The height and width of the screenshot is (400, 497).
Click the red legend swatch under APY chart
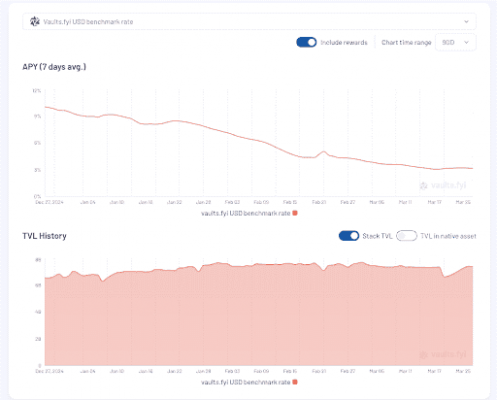pos(295,213)
